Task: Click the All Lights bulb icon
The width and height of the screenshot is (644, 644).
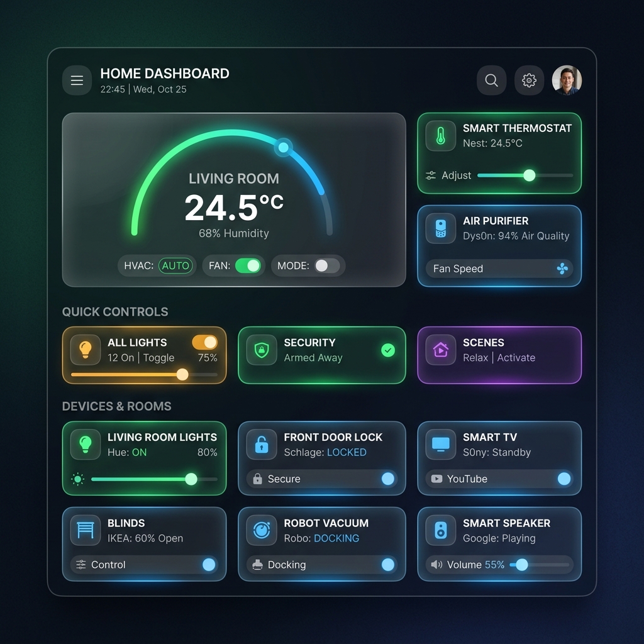Action: (86, 350)
